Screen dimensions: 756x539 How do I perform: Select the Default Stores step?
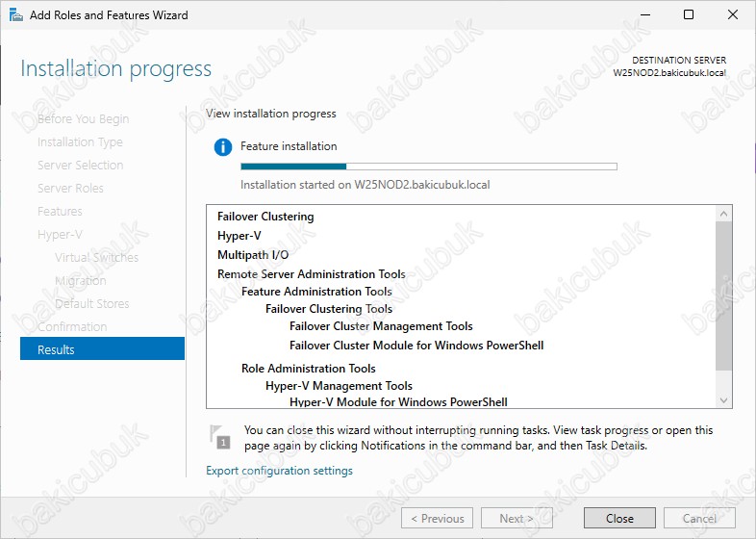click(x=92, y=303)
